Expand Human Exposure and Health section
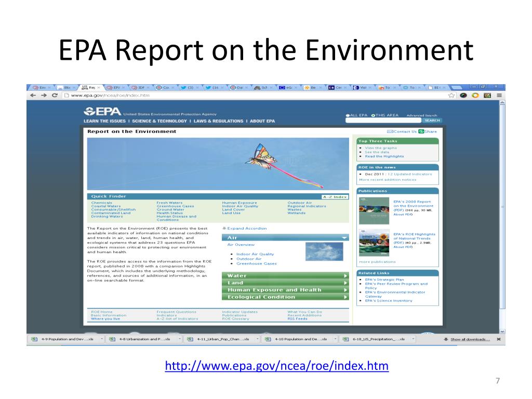The height and width of the screenshot is (399, 532). click(285, 290)
